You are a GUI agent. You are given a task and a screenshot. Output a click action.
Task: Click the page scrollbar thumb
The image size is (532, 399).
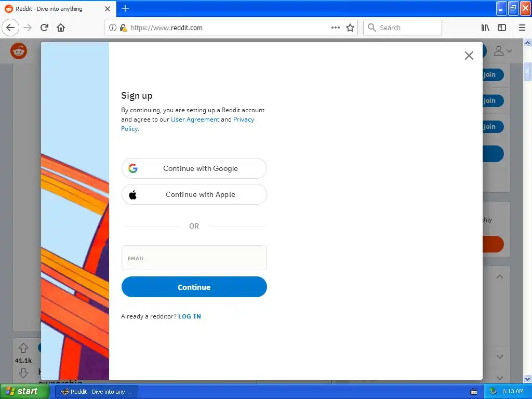528,72
